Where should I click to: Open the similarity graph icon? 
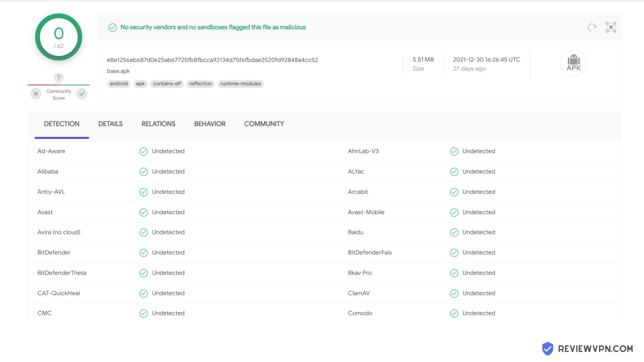pos(611,27)
